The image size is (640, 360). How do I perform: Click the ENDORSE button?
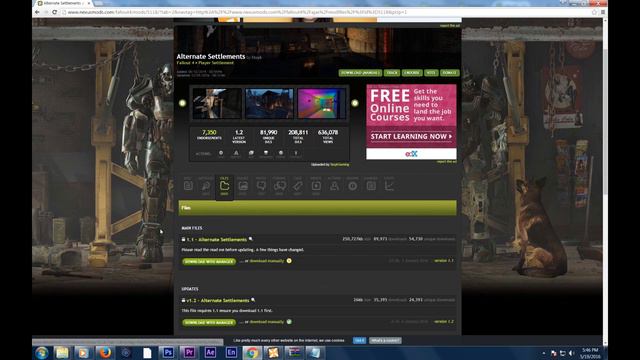412,73
